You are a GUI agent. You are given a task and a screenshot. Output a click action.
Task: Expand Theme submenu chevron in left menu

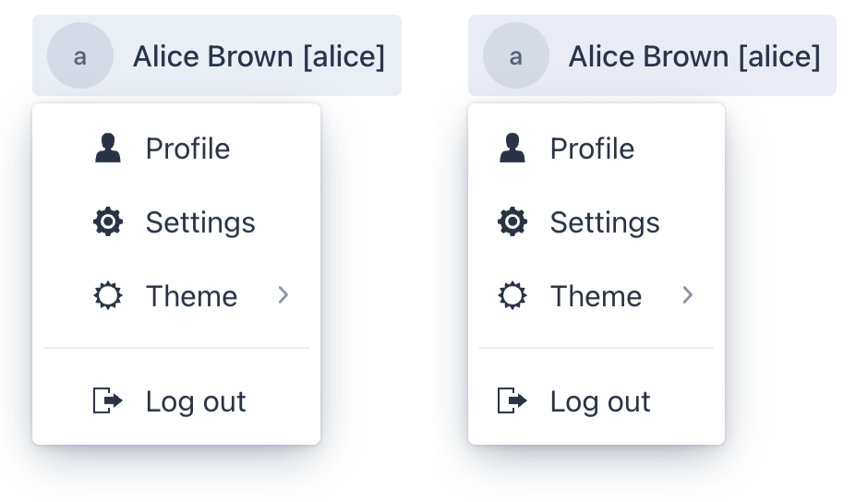coord(283,295)
